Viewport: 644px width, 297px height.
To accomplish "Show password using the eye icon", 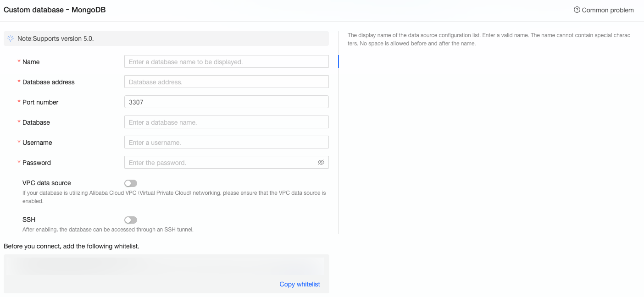I will [321, 162].
